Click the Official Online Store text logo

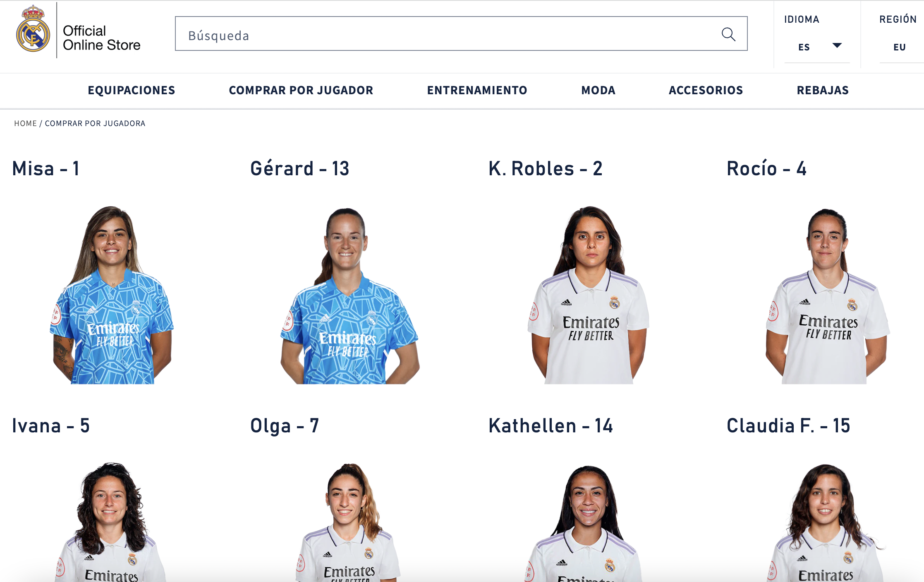(102, 38)
